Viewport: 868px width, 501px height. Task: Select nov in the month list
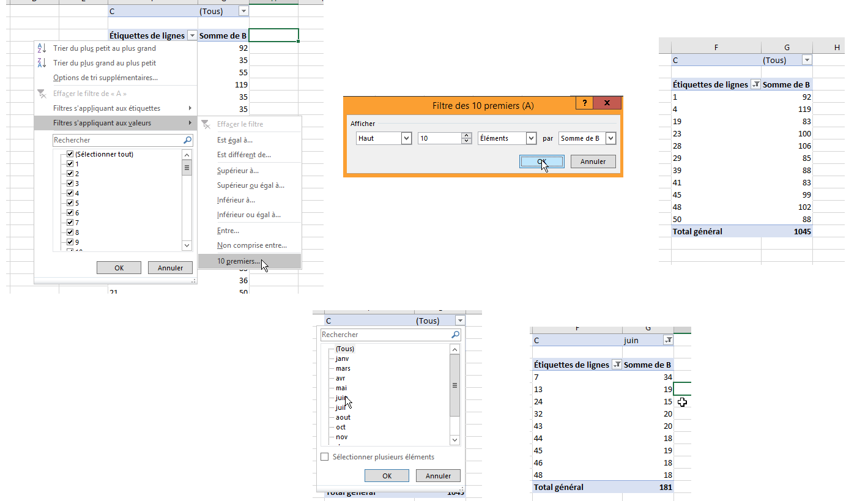[341, 437]
